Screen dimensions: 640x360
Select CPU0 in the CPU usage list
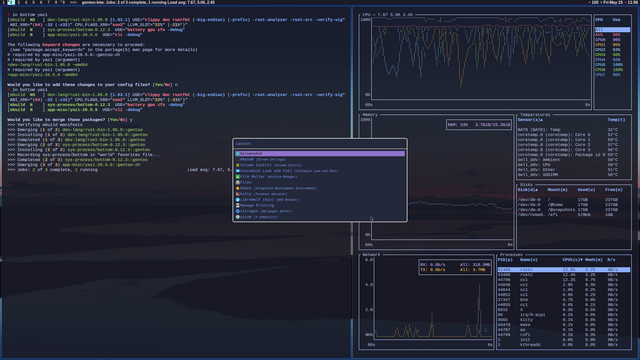(612, 40)
